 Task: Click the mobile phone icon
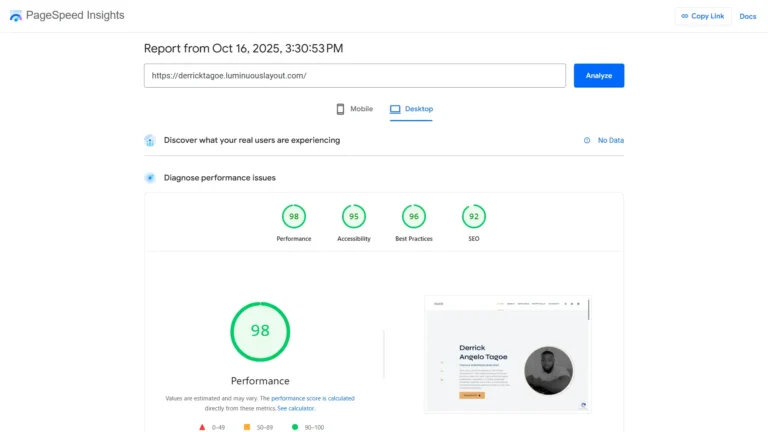(x=340, y=109)
